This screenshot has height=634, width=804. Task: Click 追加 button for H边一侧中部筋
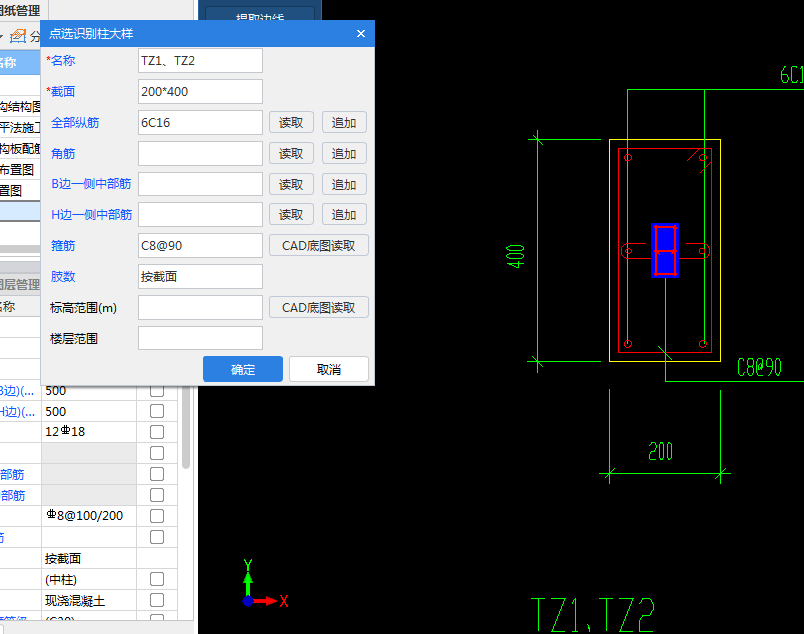(344, 214)
